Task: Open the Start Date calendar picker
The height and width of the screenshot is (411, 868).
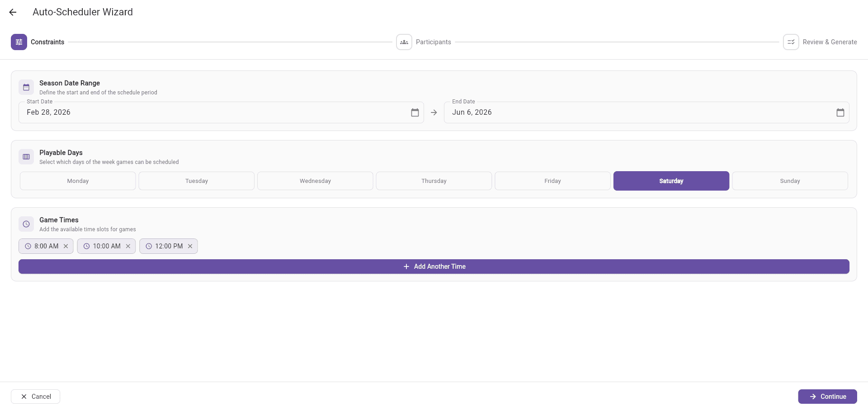Action: tap(415, 112)
